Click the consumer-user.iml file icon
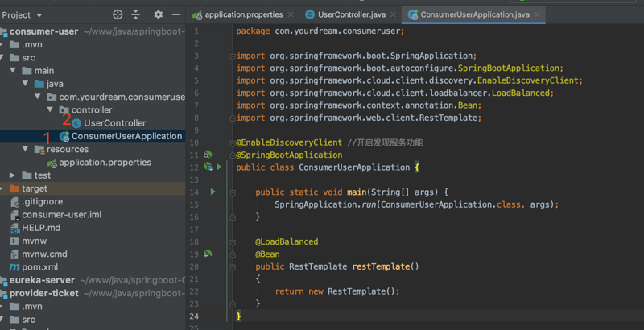This screenshot has width=644, height=330. 14,215
